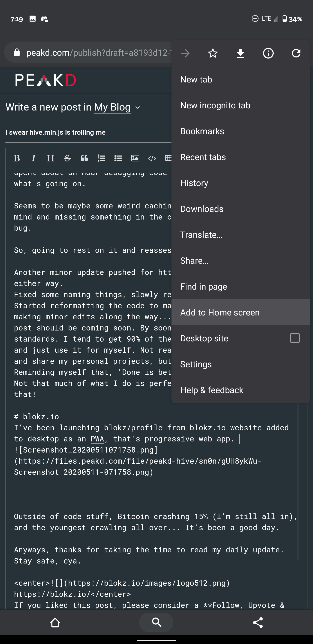The image size is (313, 644).
Task: Create a numbered list via toolbar icon
Action: 101,158
